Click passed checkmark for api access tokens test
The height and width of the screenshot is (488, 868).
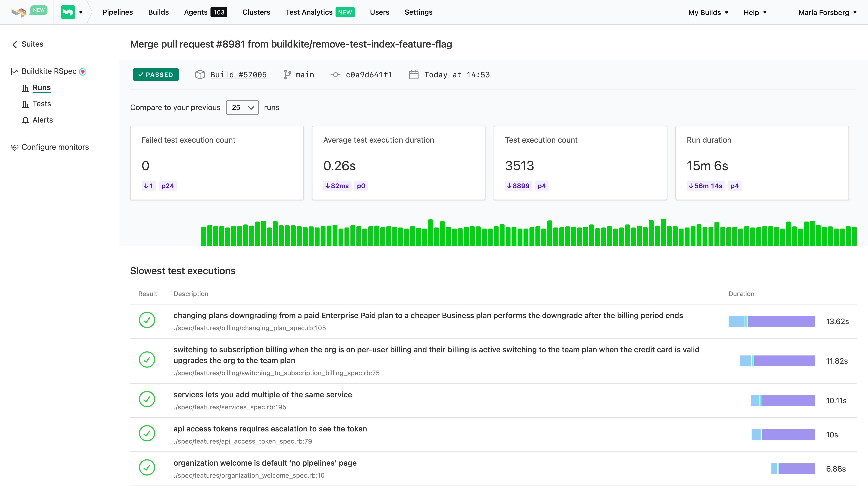coord(147,433)
